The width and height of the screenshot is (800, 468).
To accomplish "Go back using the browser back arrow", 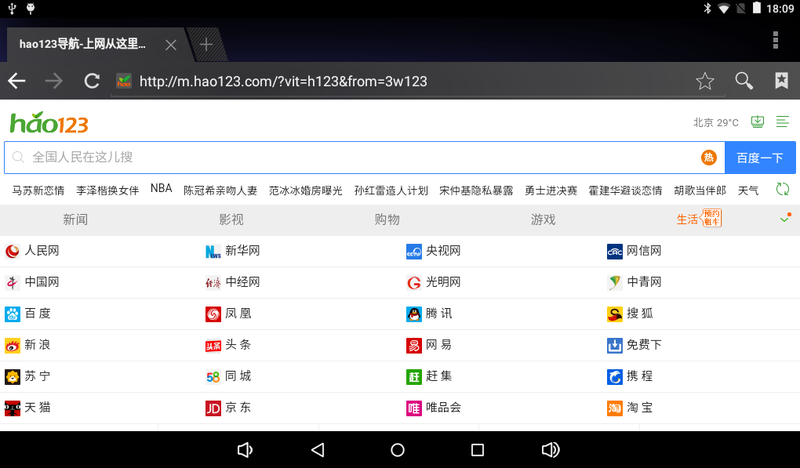I will (x=17, y=81).
